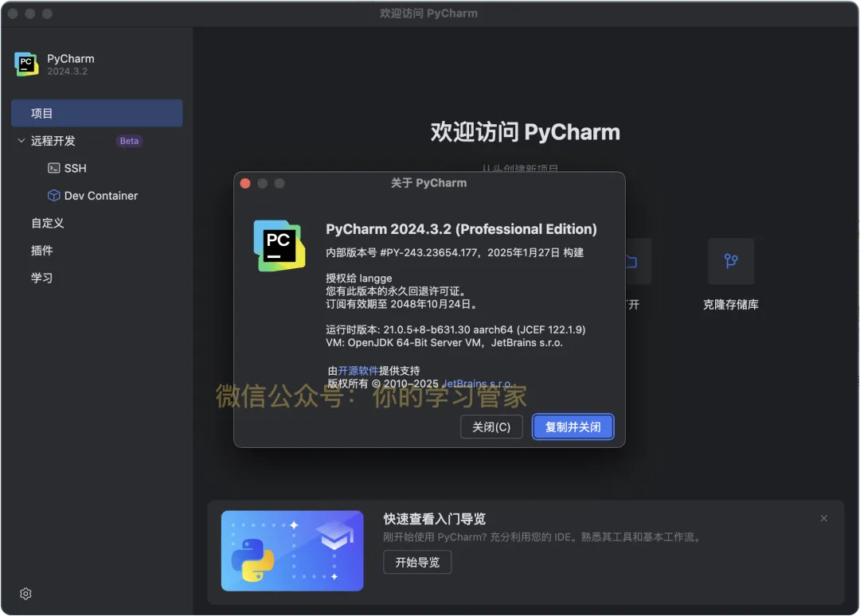Select Dev Container entry
This screenshot has height=616, width=860.
[x=101, y=196]
